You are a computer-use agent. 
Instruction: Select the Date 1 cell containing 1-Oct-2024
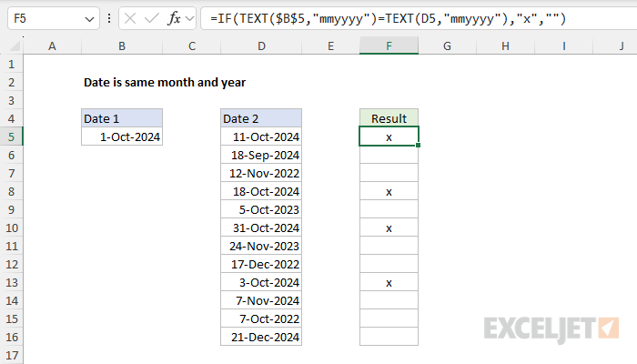(x=122, y=136)
